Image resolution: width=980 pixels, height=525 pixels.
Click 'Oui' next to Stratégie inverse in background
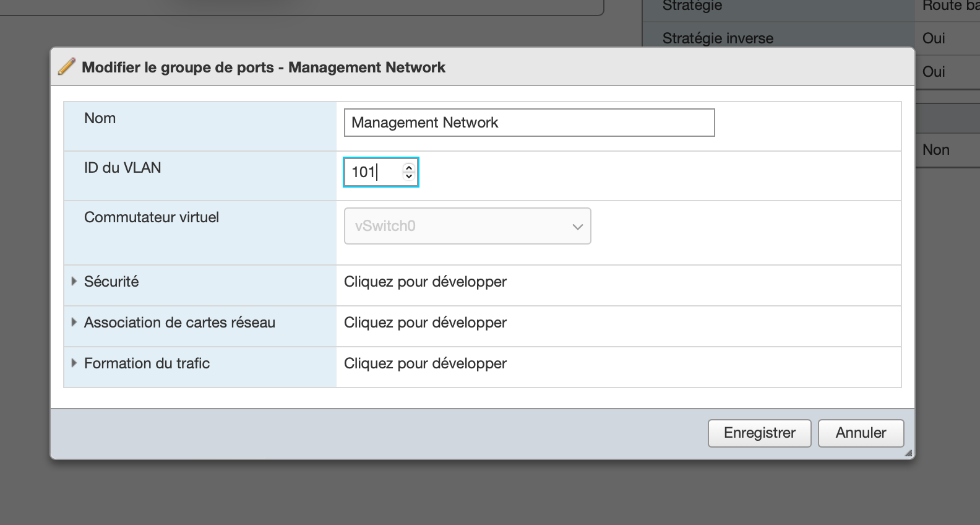[x=934, y=38]
